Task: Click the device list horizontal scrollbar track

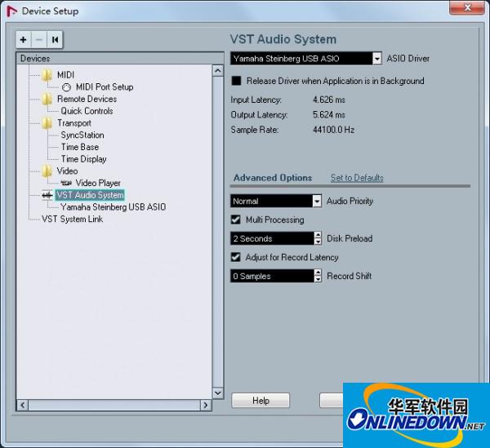Action: pyautogui.click(x=114, y=406)
